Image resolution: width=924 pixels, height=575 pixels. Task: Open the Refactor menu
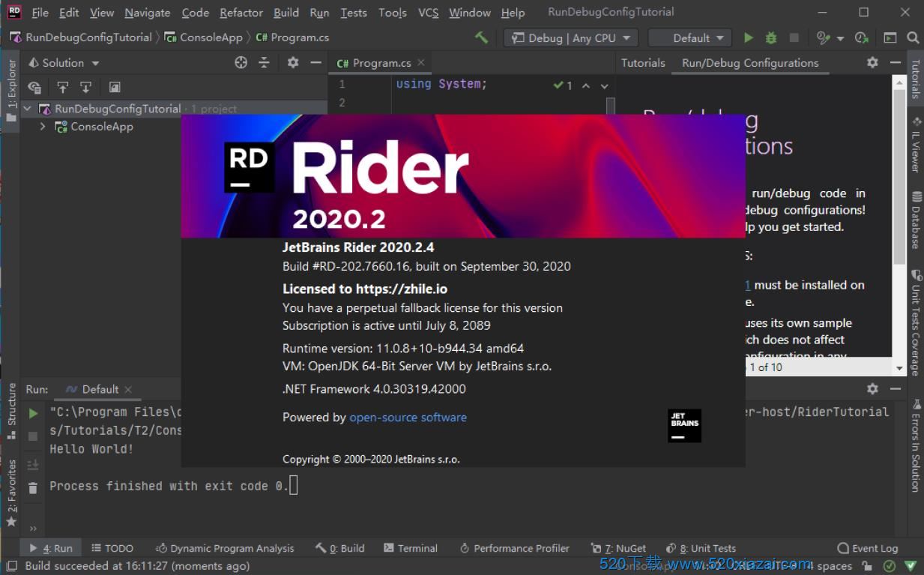241,13
